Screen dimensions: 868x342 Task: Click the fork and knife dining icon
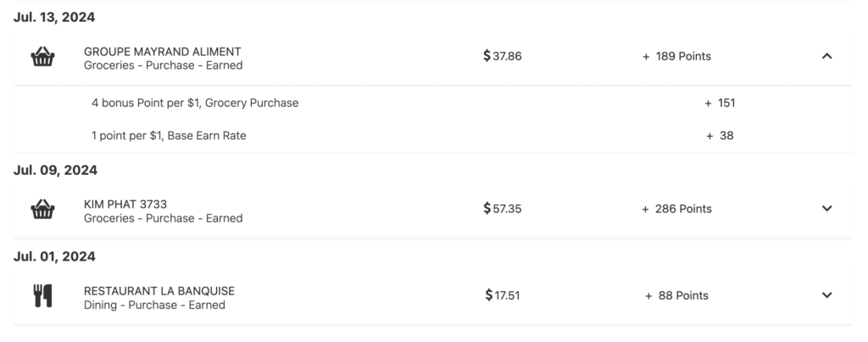click(x=43, y=296)
